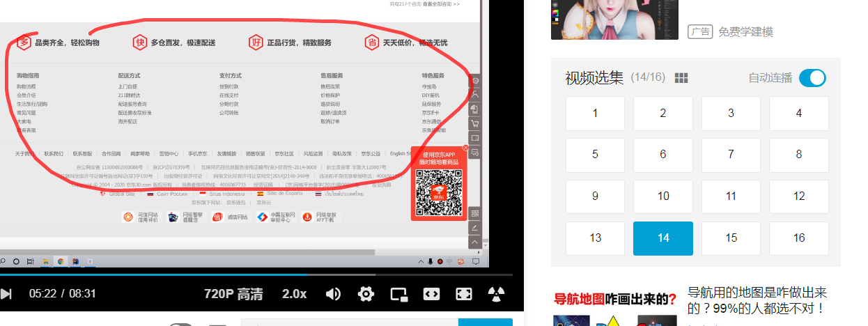Open the 售后政策 footer link
Viewport: 868px width, 326px height.
(330, 86)
